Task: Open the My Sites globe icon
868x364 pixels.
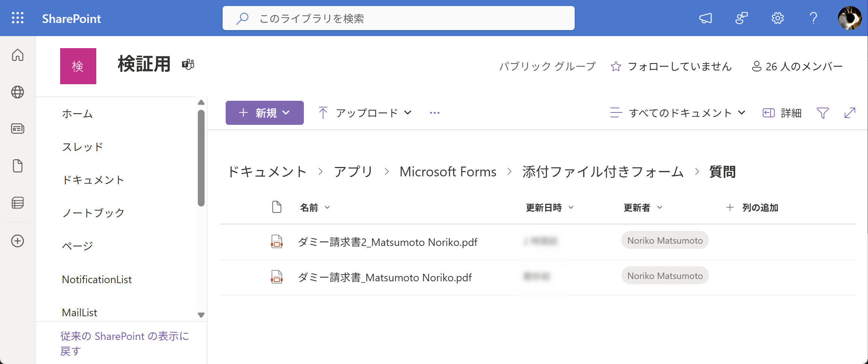Action: click(x=18, y=92)
